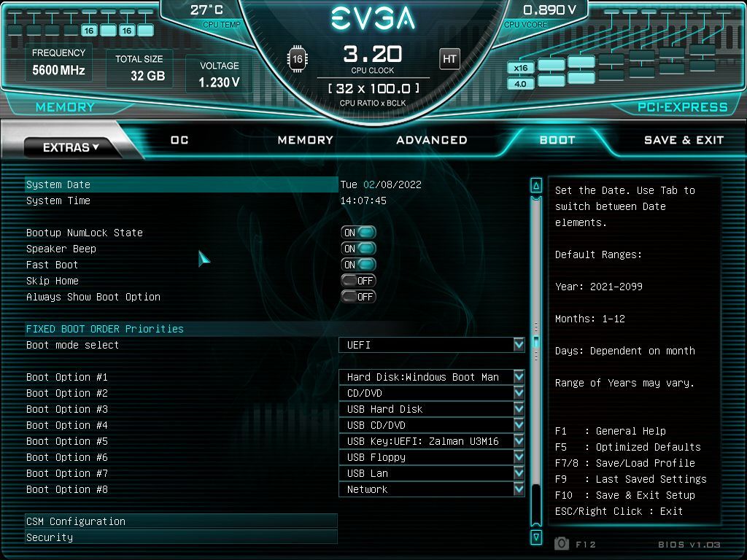Open Boot Option #2 CD/DVD dropdown
The width and height of the screenshot is (747, 560).
click(432, 393)
